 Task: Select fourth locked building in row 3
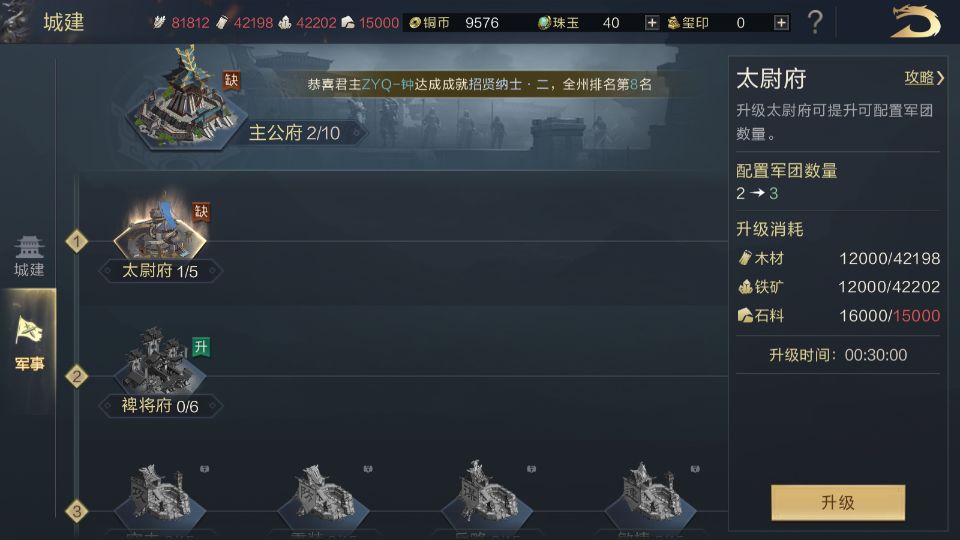(x=650, y=495)
